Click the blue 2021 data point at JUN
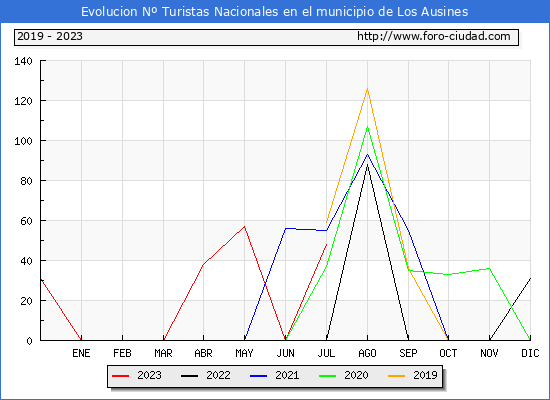 [x=286, y=228]
